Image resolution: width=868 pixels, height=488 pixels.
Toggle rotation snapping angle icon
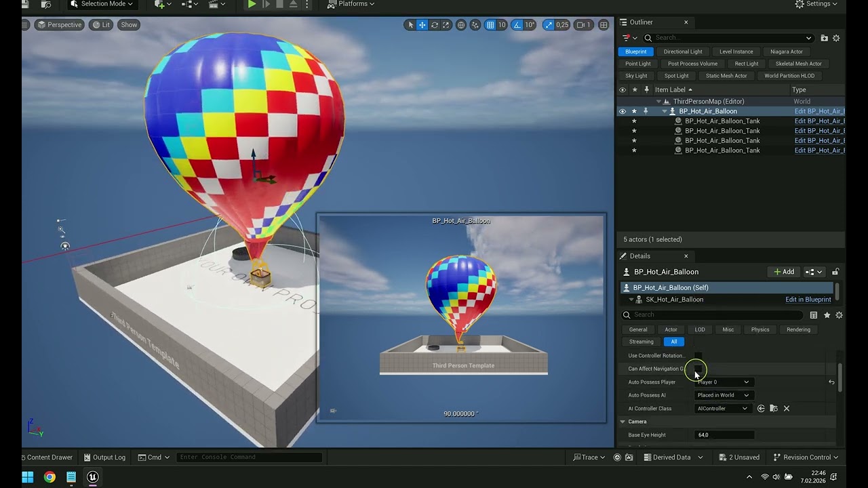517,25
